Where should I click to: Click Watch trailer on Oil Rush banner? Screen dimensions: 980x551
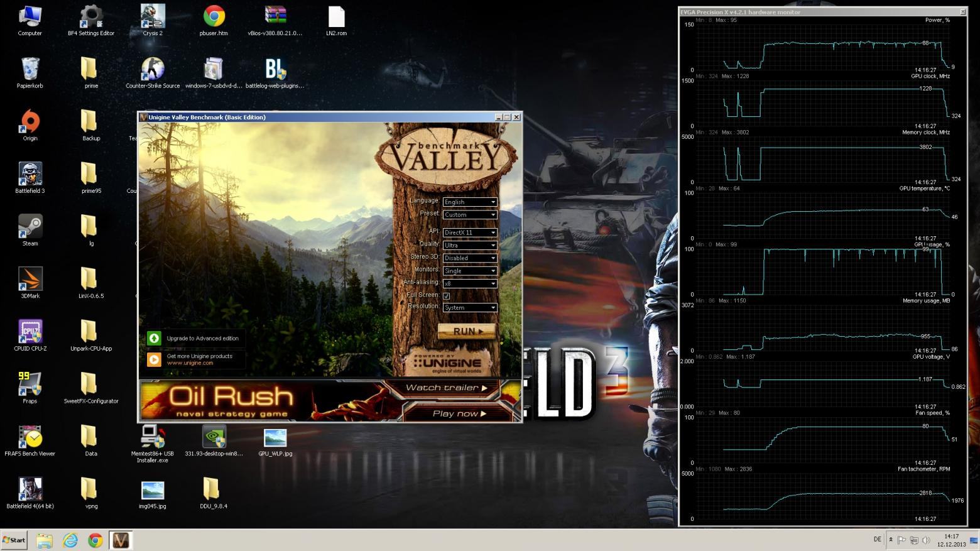coord(446,388)
